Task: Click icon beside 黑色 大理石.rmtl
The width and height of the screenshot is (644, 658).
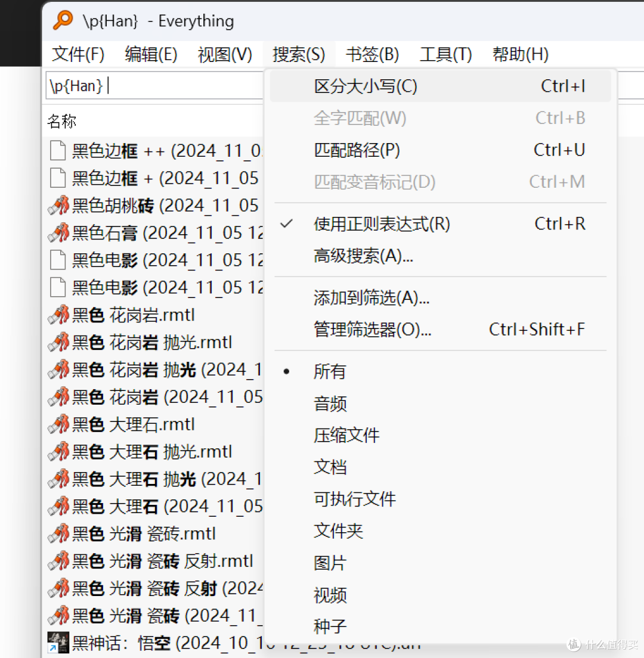Action: coord(58,424)
